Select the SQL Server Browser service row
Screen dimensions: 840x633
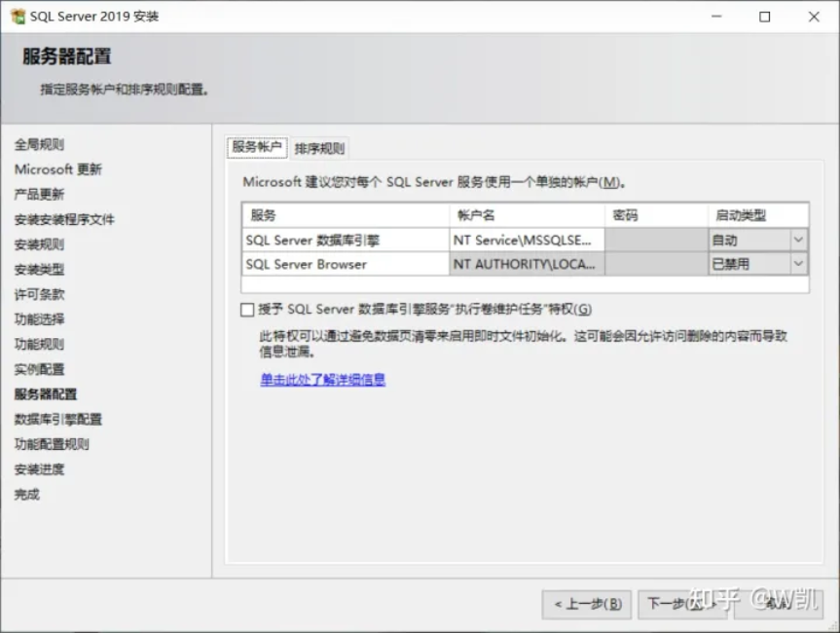(x=346, y=264)
